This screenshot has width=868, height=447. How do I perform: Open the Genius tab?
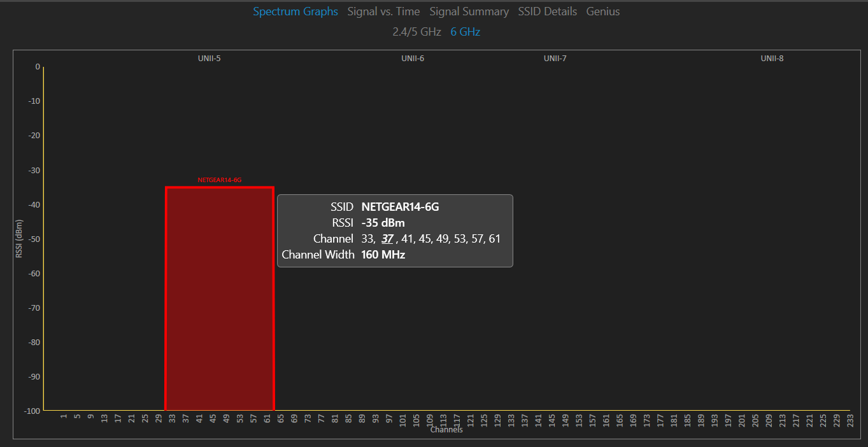tap(602, 11)
